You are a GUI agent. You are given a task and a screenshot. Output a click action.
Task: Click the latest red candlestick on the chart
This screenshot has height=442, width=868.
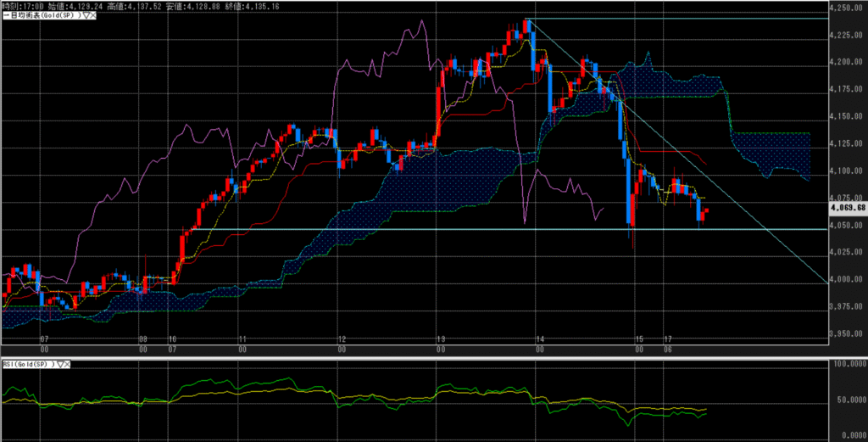(x=706, y=211)
